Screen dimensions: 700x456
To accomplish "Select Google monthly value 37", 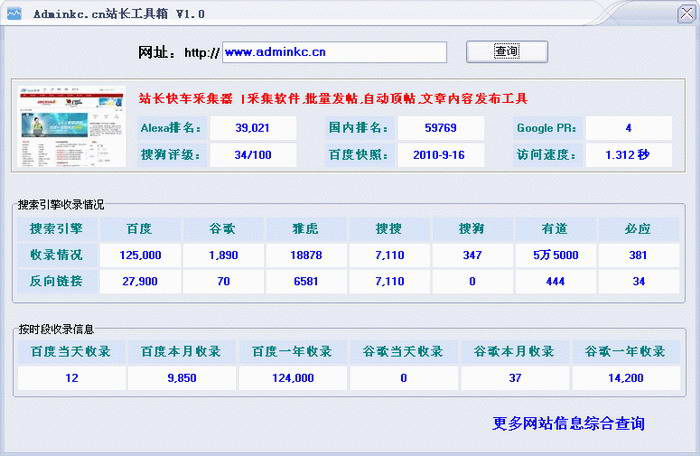I will click(x=515, y=378).
